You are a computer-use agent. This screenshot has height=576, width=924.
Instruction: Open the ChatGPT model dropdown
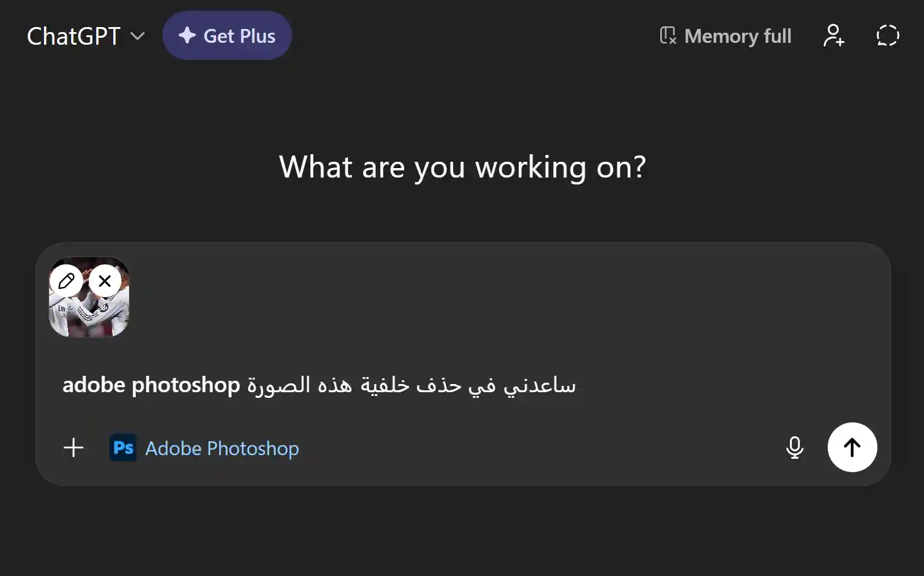[x=86, y=36]
